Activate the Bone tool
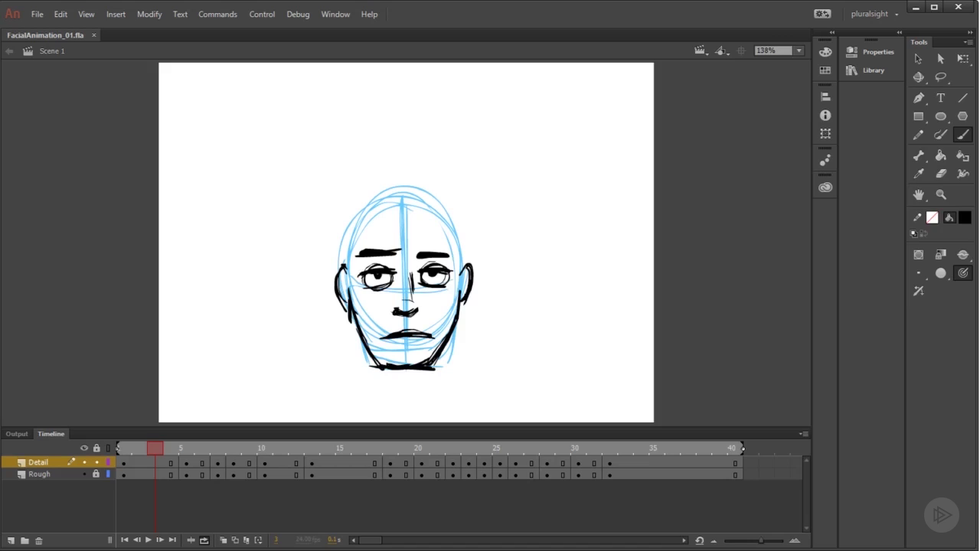Screen dimensions: 980x551 coord(919,155)
